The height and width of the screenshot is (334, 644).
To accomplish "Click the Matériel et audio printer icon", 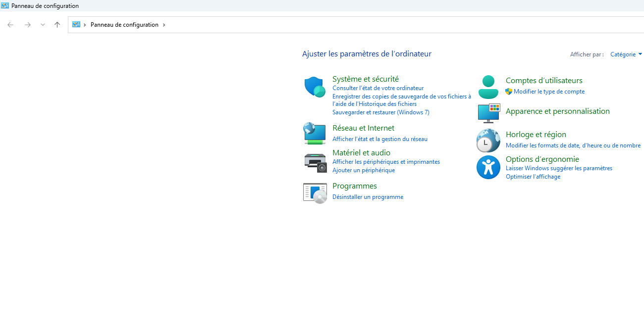I will (315, 163).
